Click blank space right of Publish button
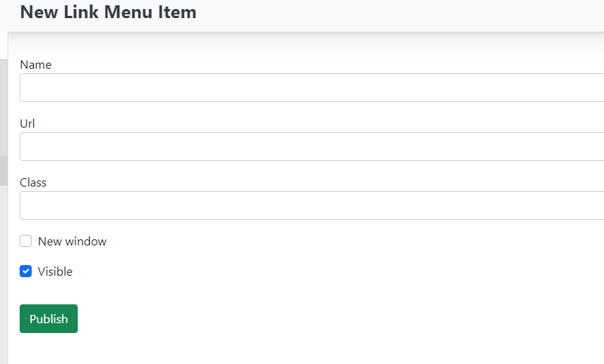604x364 pixels. pos(302,319)
